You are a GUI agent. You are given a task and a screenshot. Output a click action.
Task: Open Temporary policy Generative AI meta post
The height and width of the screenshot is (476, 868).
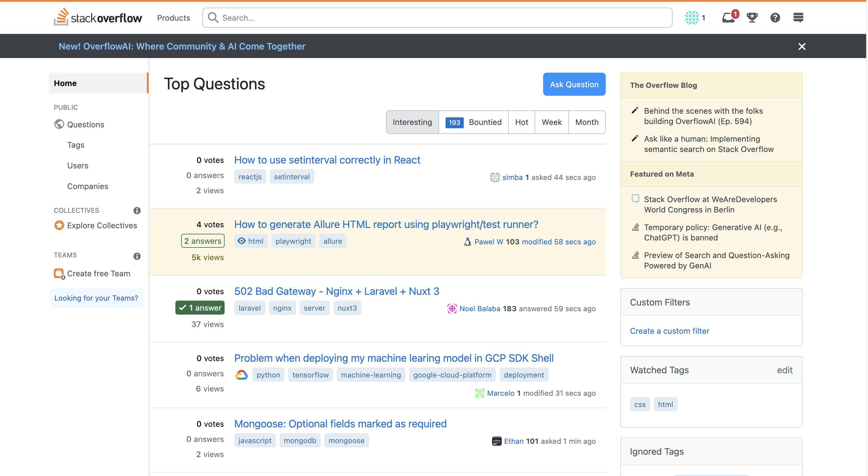click(713, 232)
